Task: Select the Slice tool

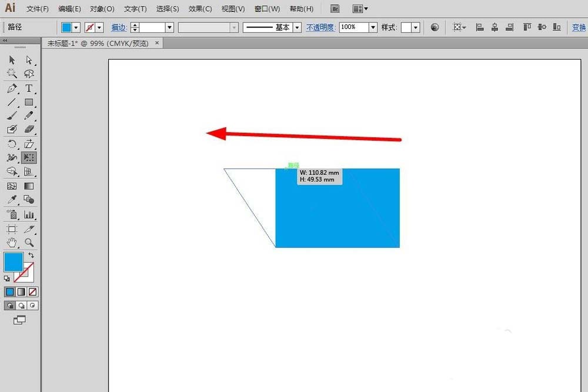Action: tap(28, 229)
